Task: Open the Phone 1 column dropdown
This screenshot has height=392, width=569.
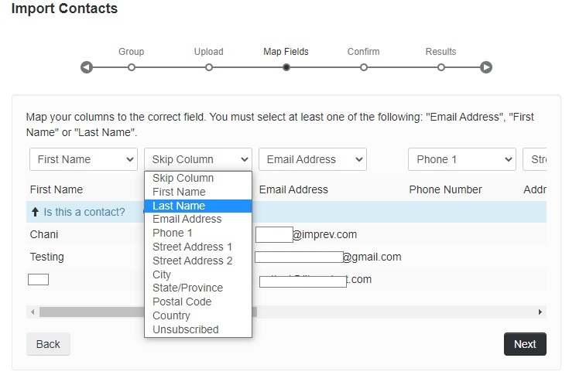Action: point(462,159)
